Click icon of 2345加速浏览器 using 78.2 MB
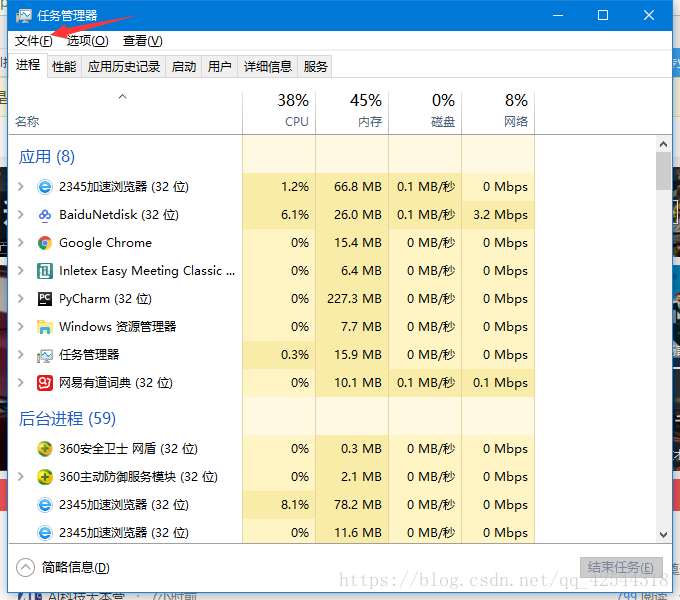This screenshot has width=680, height=600. (45, 505)
